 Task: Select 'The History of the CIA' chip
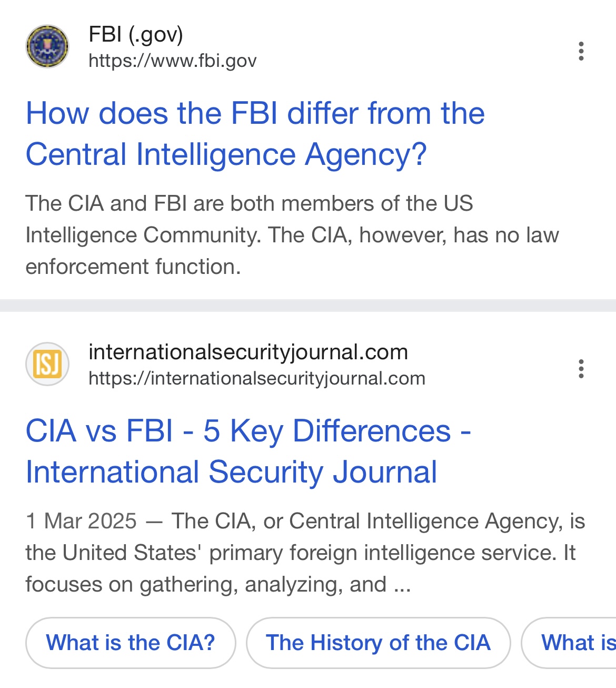click(x=378, y=643)
